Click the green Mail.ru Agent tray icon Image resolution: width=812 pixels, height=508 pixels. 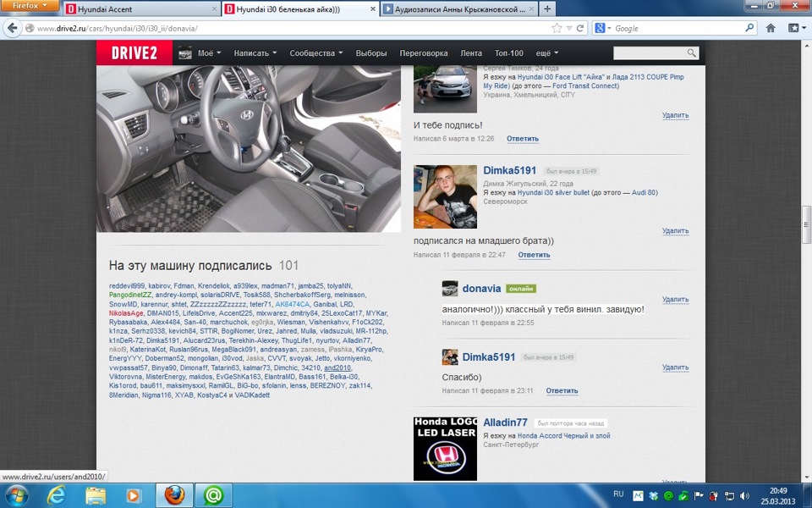tap(668, 496)
